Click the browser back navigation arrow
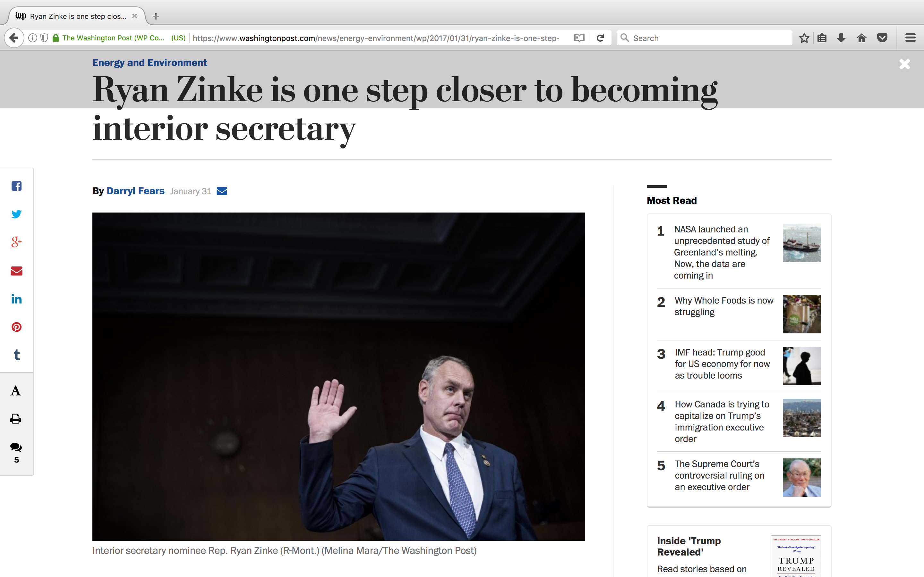Viewport: 924px width, 577px height. pyautogui.click(x=14, y=38)
